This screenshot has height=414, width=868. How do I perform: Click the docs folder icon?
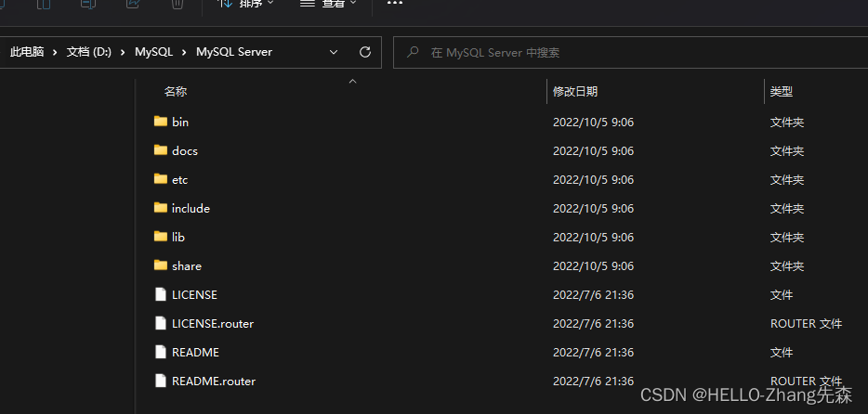pos(161,149)
